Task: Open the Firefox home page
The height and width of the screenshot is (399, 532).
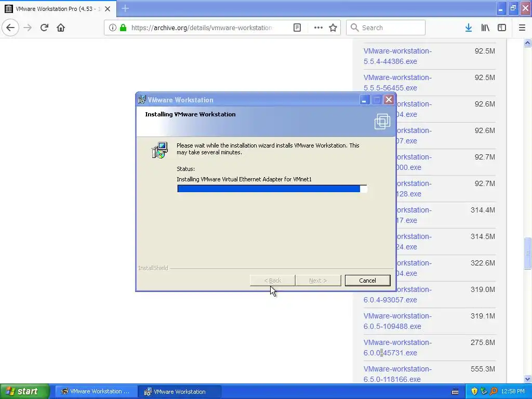Action: tap(61, 28)
